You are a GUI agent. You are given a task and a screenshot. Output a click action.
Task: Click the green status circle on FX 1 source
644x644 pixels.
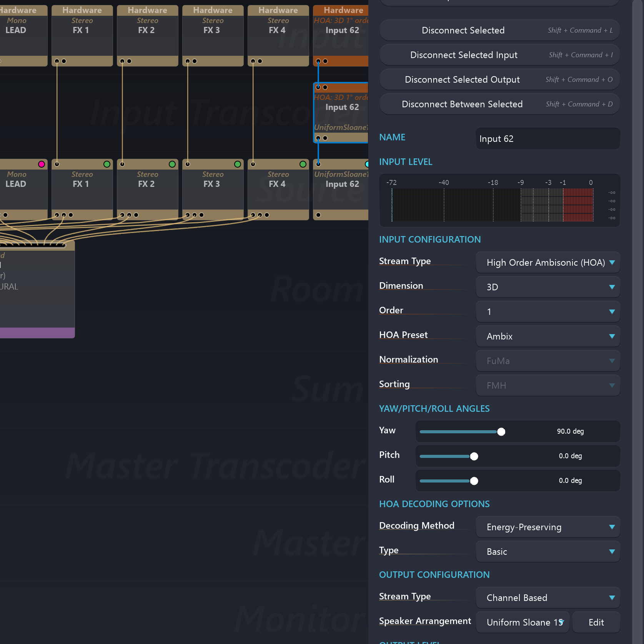(107, 164)
